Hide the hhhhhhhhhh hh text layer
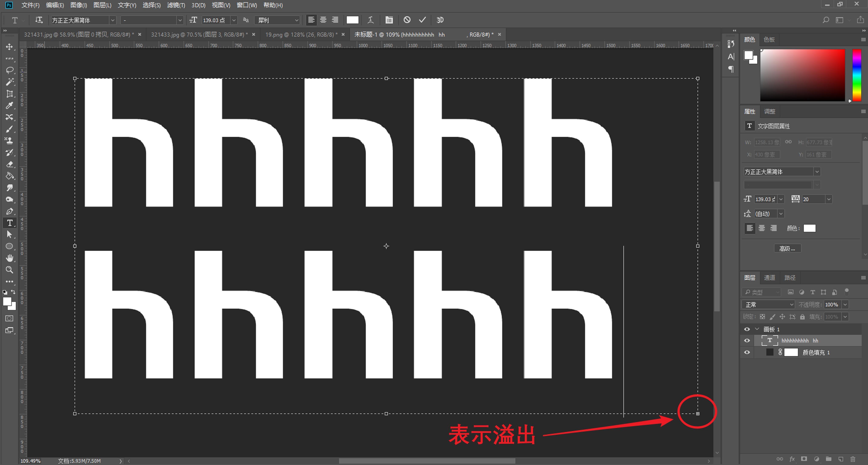Viewport: 868px width, 465px height. (x=747, y=341)
